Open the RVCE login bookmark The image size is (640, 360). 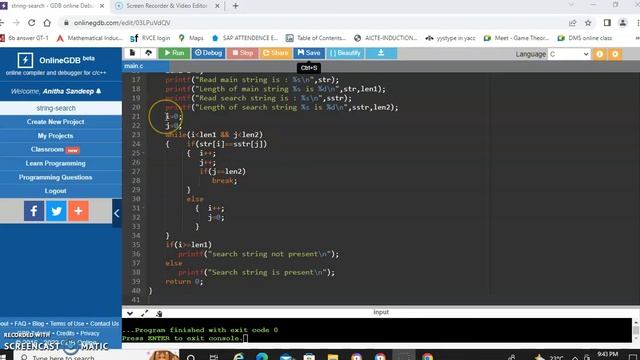tap(150, 38)
